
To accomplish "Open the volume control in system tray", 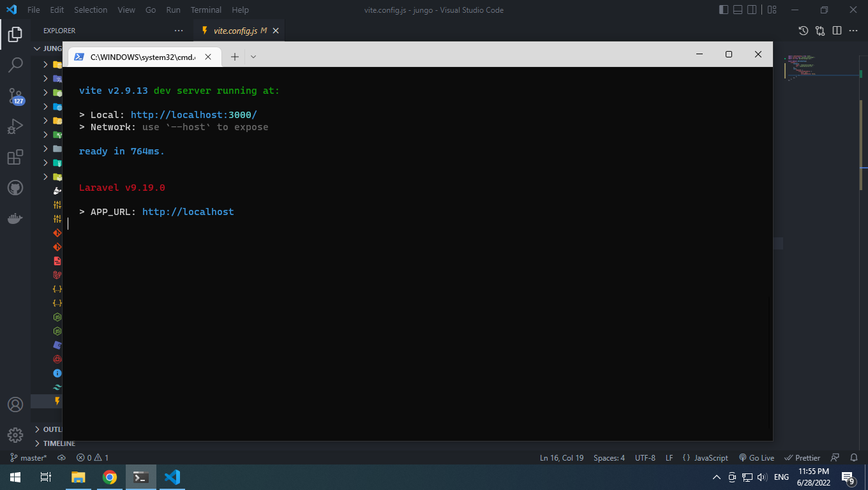I will [762, 477].
